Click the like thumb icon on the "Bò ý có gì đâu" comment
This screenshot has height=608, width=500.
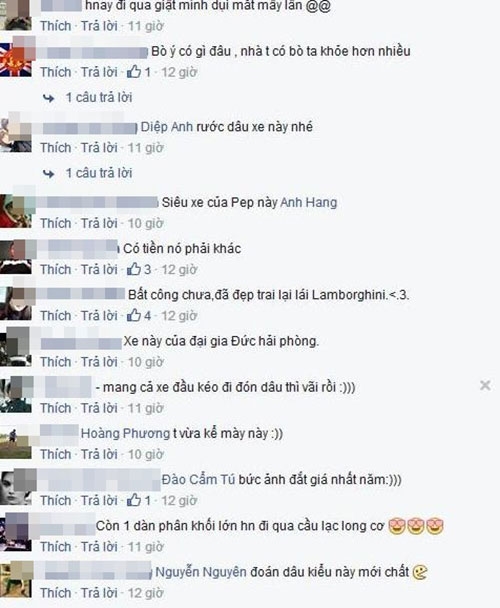click(134, 72)
